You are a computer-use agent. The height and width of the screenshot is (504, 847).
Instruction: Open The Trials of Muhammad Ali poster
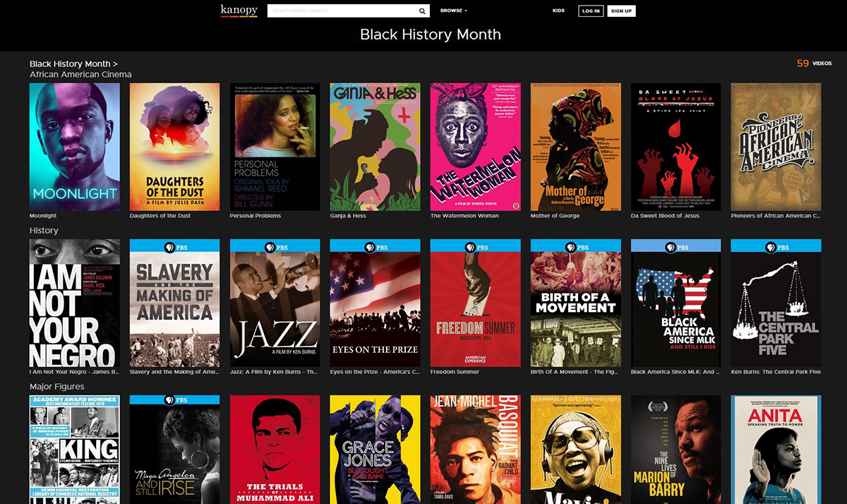(275, 450)
